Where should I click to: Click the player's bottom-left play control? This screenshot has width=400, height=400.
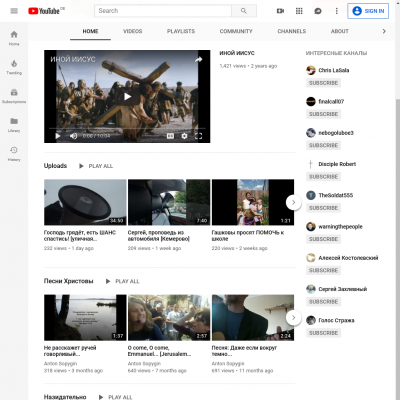click(x=58, y=136)
